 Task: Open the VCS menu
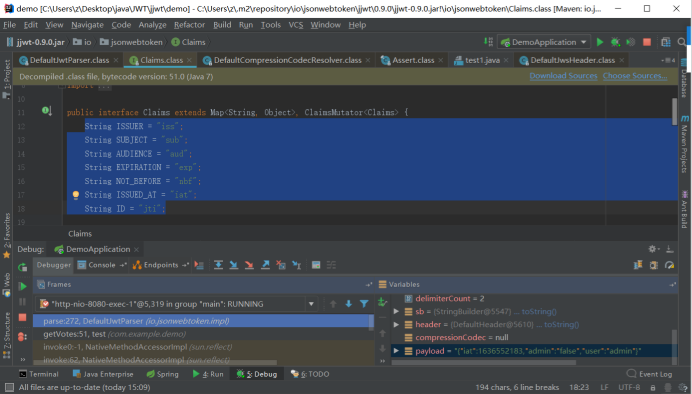[296, 25]
